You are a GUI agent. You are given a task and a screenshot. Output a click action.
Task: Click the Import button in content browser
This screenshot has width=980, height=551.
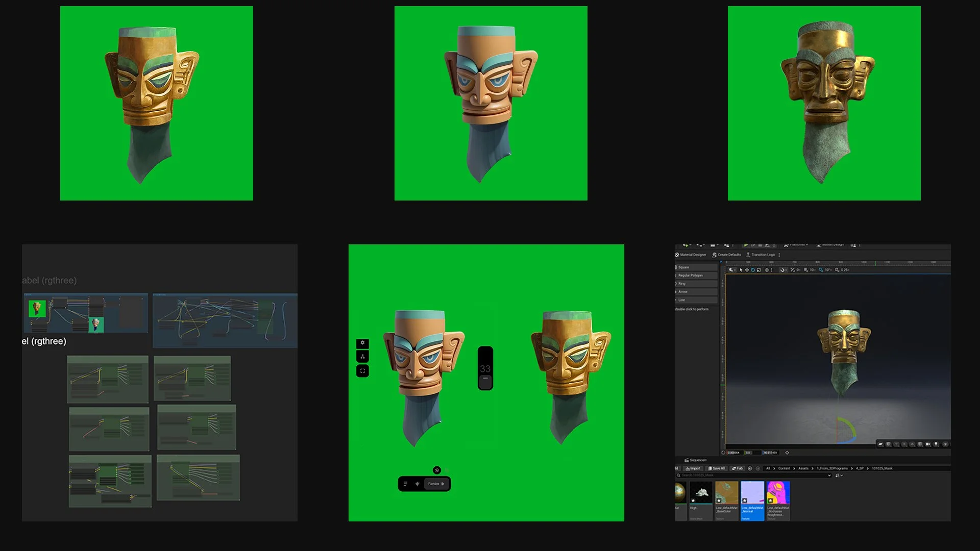[x=693, y=468]
